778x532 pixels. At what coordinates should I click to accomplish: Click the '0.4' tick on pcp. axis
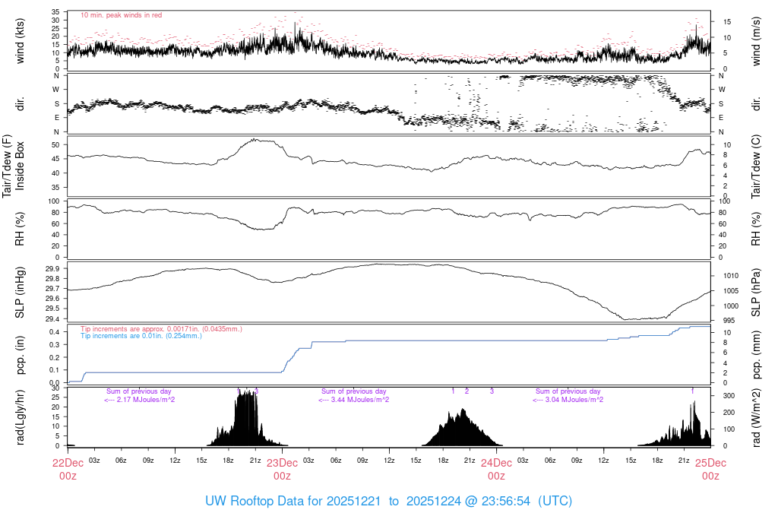55,332
